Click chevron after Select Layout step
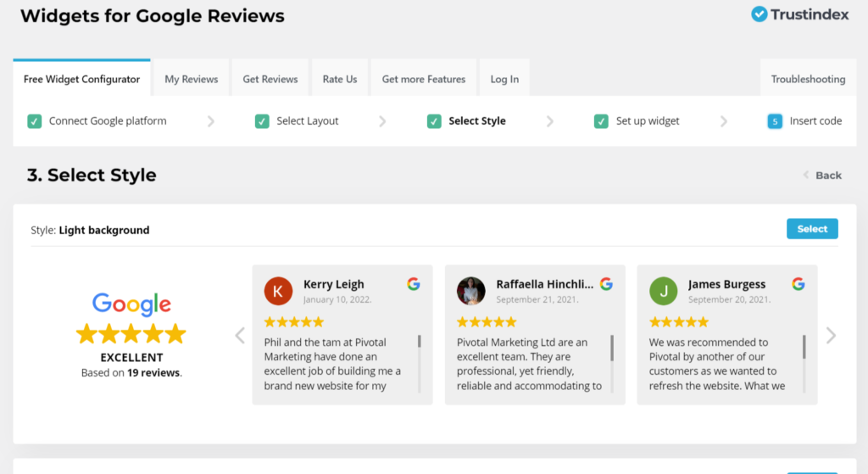868x474 pixels. 382,121
